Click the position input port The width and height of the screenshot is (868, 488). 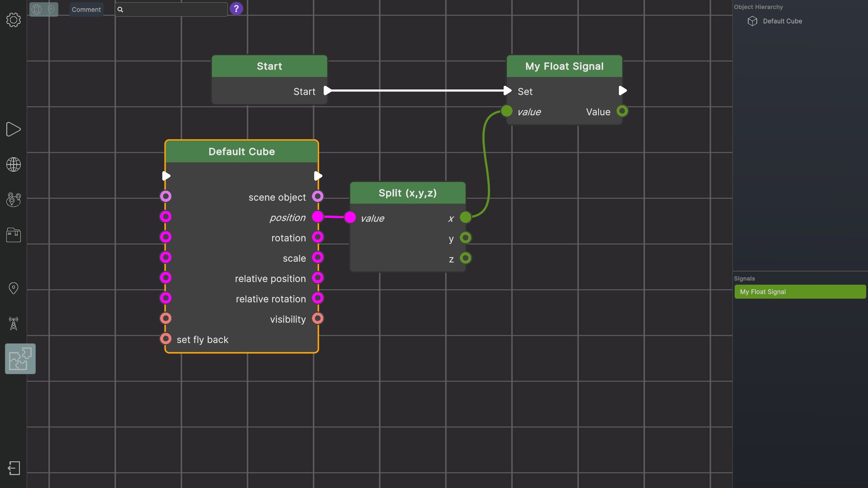(x=166, y=217)
